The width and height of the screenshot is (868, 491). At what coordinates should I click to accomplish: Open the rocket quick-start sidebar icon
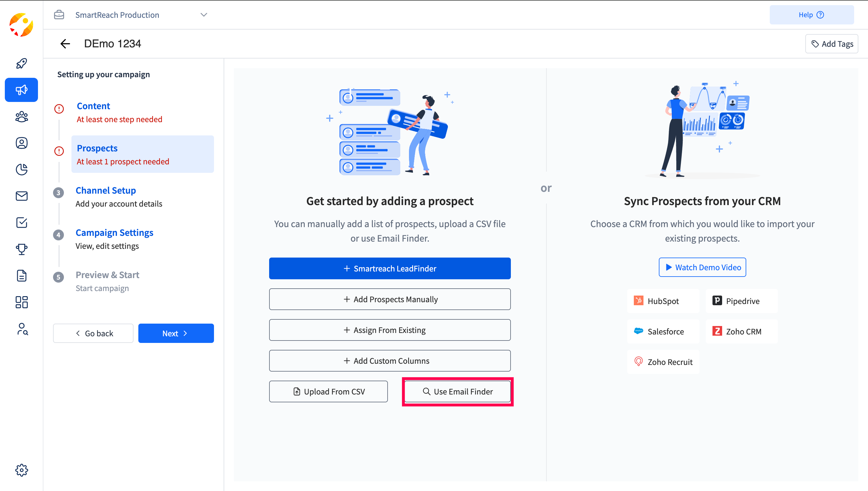(x=22, y=63)
